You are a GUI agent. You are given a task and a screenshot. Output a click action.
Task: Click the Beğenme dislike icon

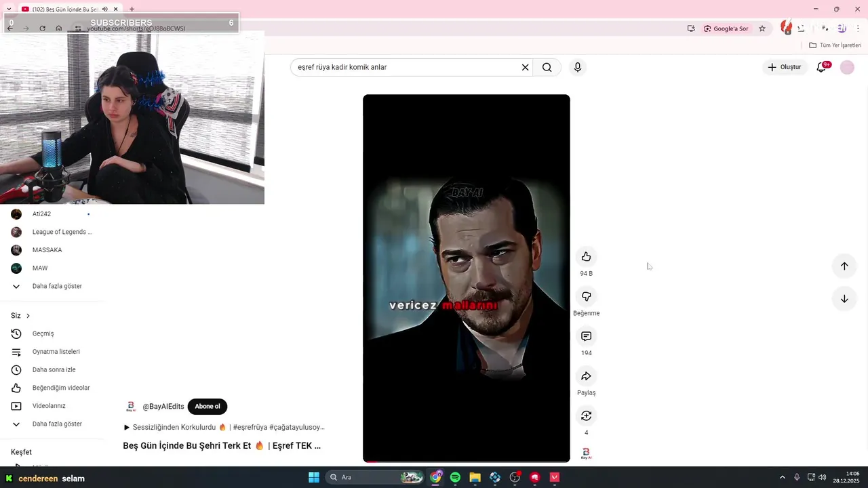[x=586, y=297]
